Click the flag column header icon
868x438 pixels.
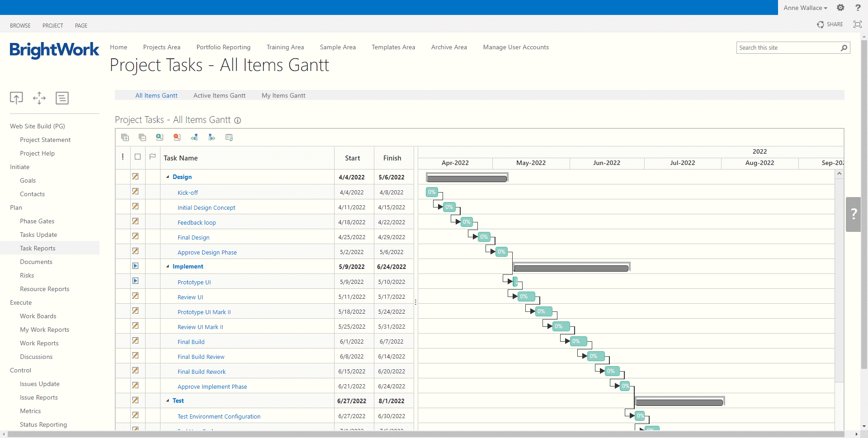(x=152, y=156)
